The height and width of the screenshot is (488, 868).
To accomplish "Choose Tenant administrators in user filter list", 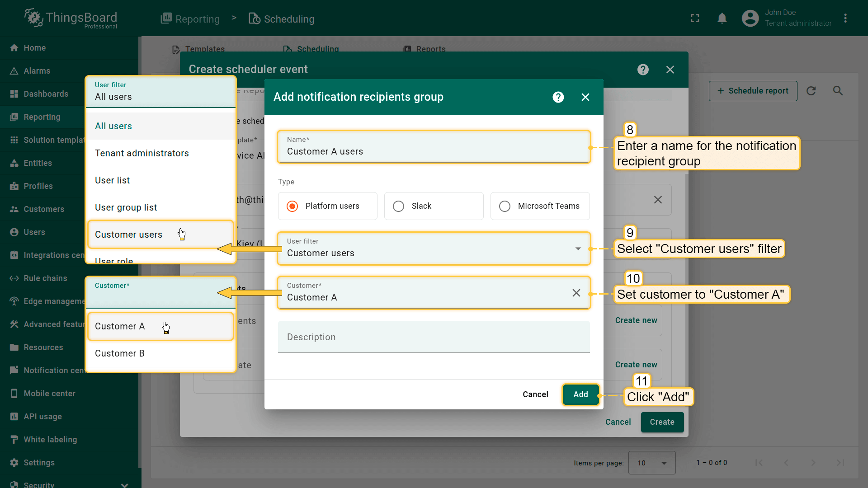I will click(x=142, y=153).
